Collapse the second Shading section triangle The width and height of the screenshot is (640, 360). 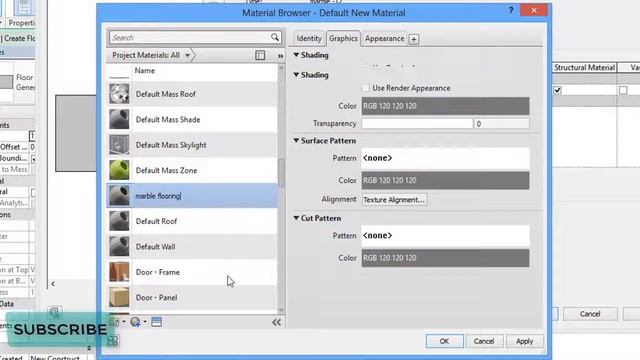pos(296,75)
